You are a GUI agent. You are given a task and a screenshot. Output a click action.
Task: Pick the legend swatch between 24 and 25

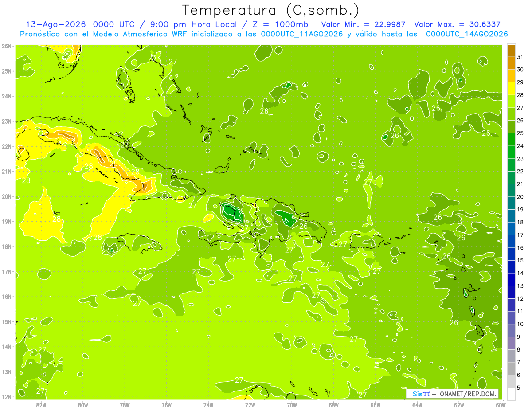[511, 140]
